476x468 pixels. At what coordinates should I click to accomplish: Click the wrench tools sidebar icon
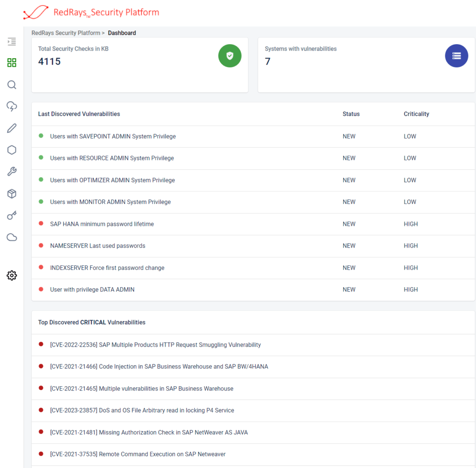(x=12, y=171)
